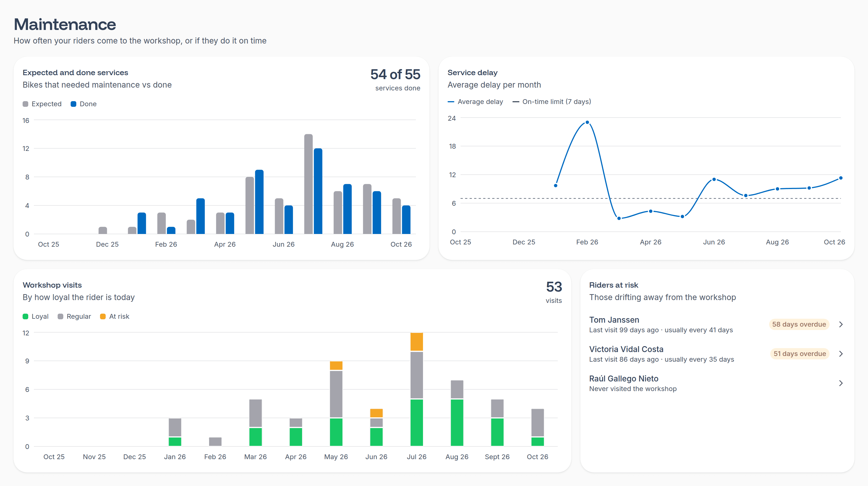
Task: Click the 54 of 55 services total
Action: coord(395,75)
